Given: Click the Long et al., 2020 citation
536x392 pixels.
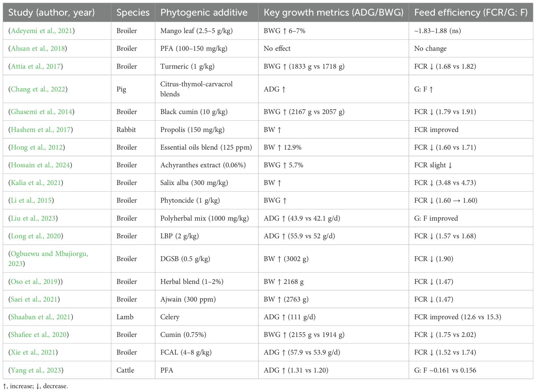Looking at the screenshot, I should coord(36,236).
